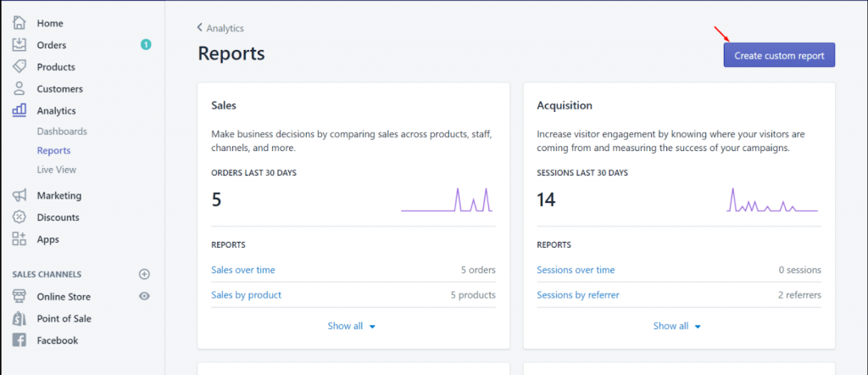Open the Sales over time report
868x375 pixels.
pyautogui.click(x=243, y=270)
